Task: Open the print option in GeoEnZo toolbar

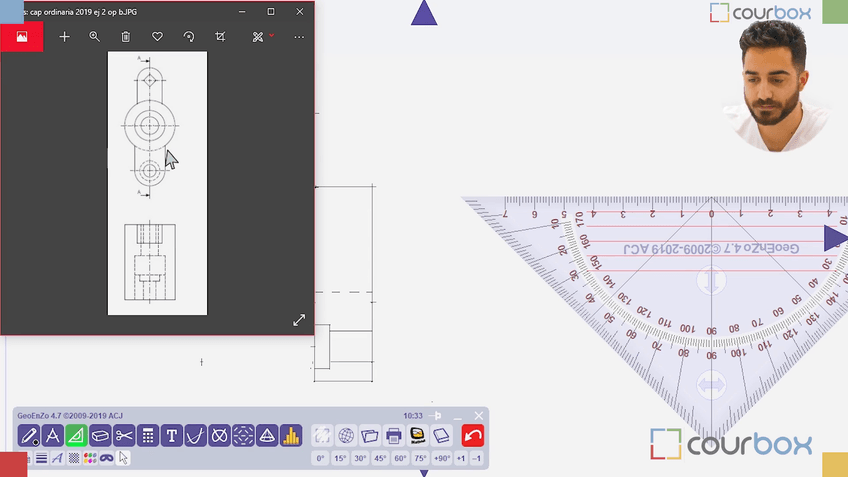Action: tap(394, 436)
